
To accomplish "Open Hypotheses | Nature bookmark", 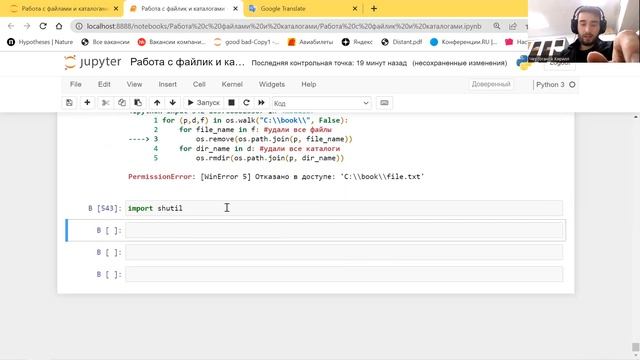I will coord(40,42).
